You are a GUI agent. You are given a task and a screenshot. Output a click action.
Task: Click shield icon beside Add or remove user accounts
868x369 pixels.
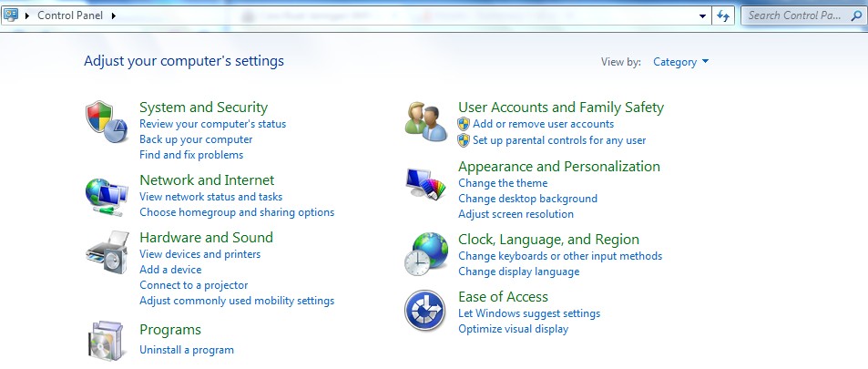(x=464, y=124)
